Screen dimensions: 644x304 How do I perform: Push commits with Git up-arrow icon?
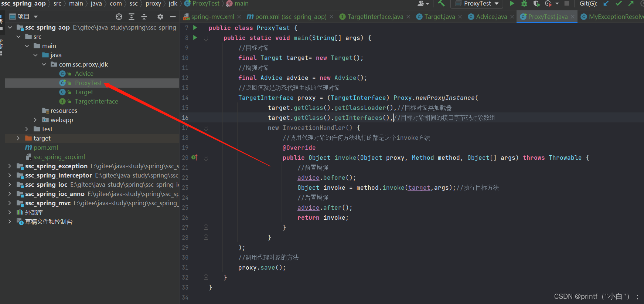coord(631,3)
